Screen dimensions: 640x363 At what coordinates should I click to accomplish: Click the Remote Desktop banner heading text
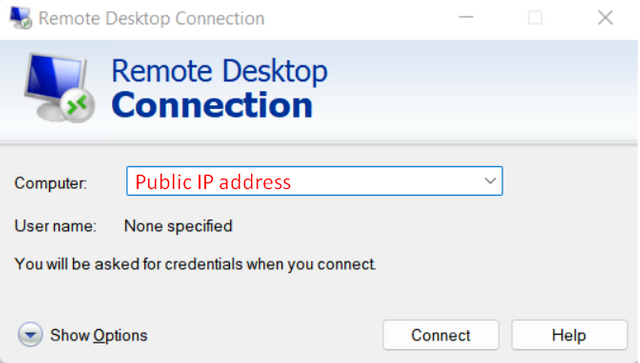[219, 71]
